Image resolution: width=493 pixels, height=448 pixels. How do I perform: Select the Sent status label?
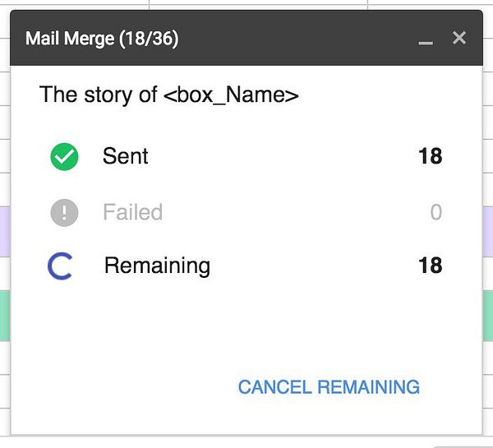[x=126, y=156]
